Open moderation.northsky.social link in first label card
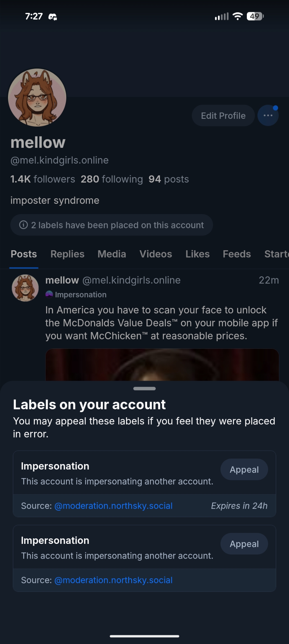The image size is (289, 644). 113,506
